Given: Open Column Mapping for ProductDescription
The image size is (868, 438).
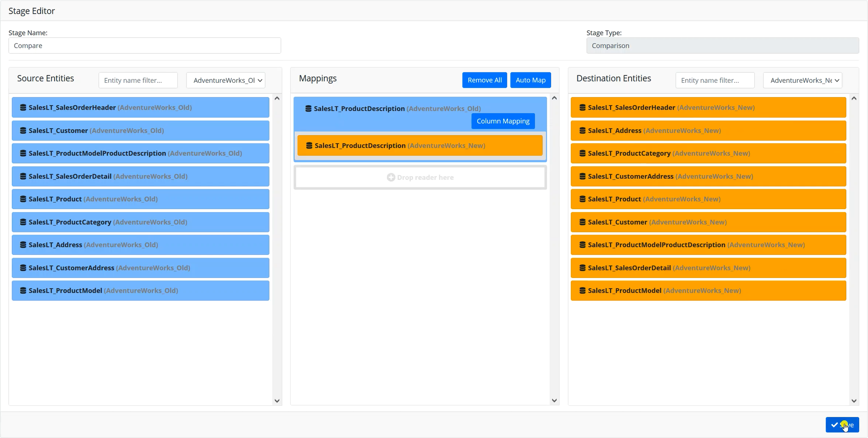Looking at the screenshot, I should click(503, 121).
